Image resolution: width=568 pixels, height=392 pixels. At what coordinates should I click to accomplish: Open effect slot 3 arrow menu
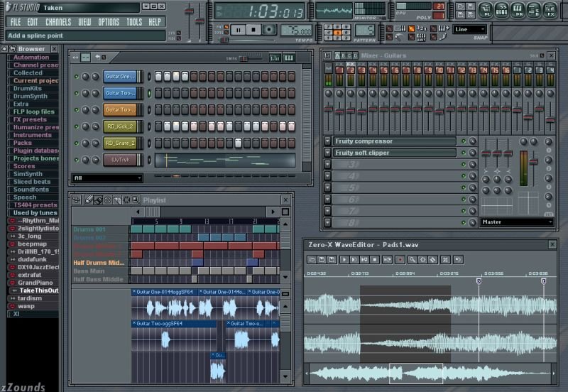(327, 165)
